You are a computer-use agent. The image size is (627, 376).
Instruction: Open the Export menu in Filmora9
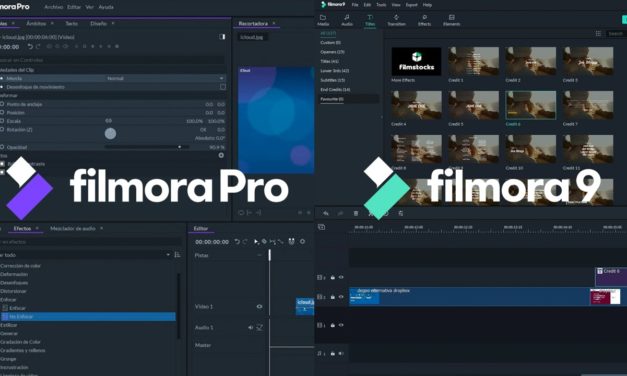pyautogui.click(x=411, y=5)
